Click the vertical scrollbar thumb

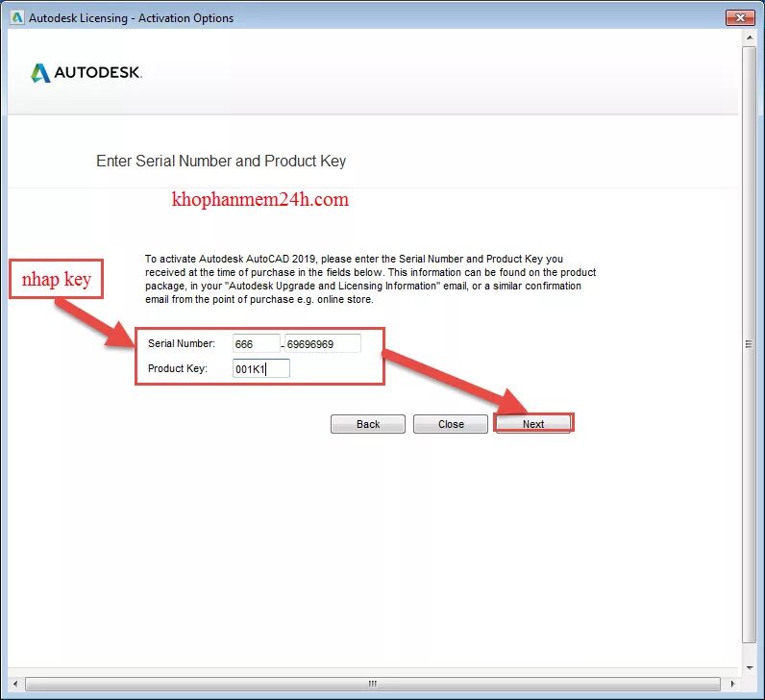tap(749, 344)
